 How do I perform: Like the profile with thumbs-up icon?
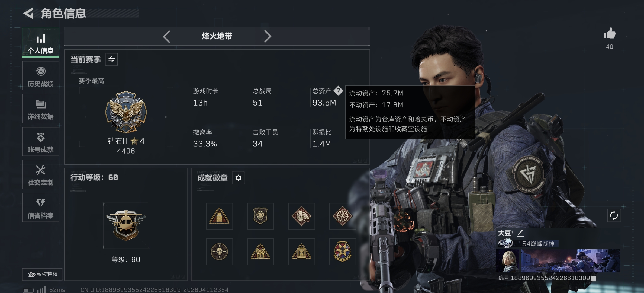[x=609, y=34]
